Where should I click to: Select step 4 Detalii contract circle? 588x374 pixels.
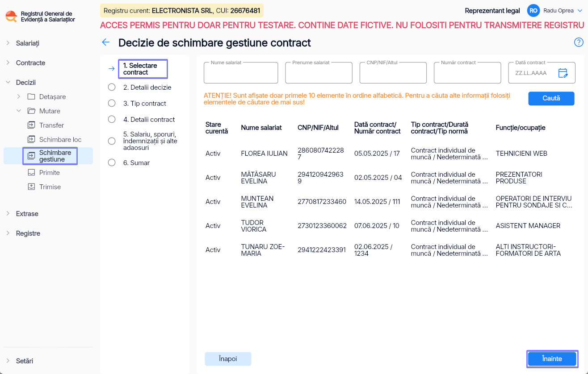pyautogui.click(x=112, y=119)
